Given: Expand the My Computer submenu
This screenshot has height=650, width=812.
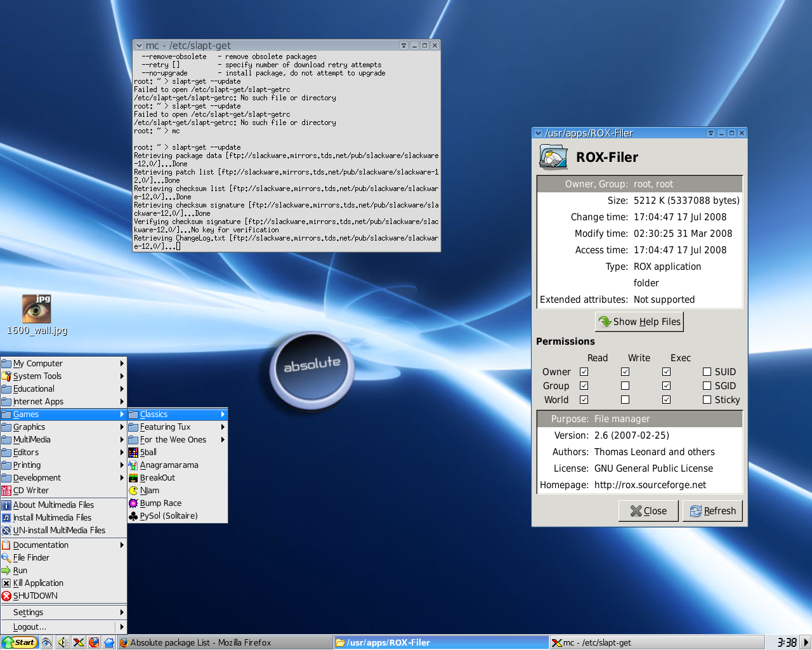Looking at the screenshot, I should click(x=63, y=364).
